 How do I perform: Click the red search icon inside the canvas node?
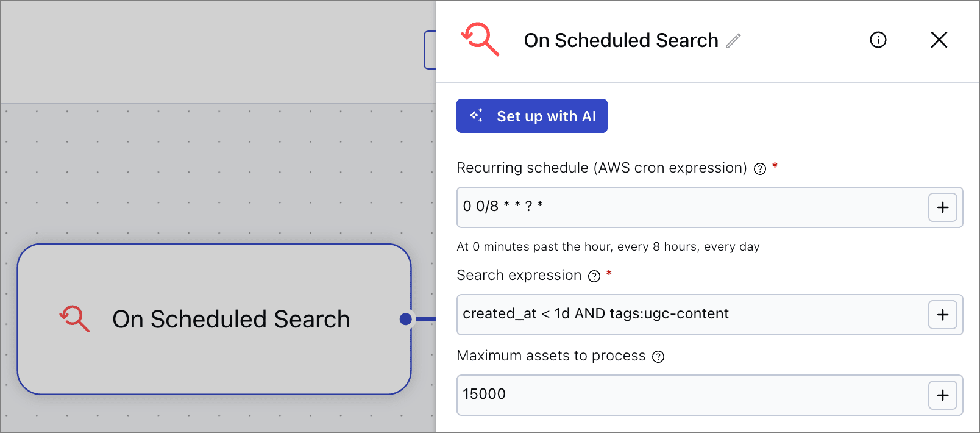(x=74, y=319)
